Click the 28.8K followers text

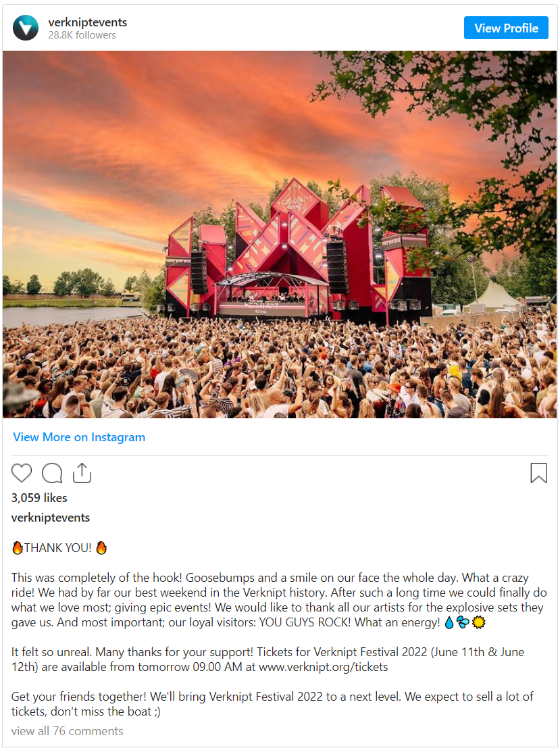click(82, 35)
